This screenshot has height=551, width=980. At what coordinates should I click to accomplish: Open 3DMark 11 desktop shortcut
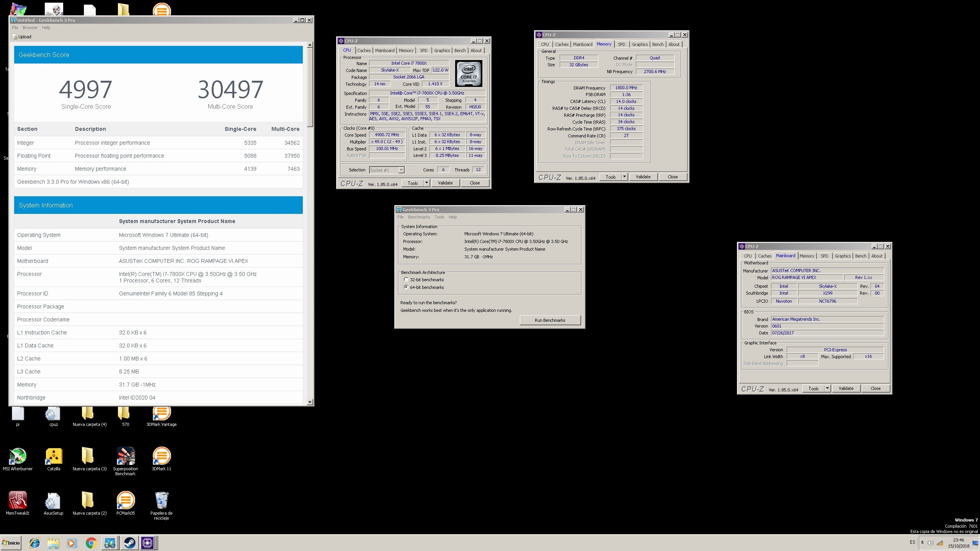162,459
